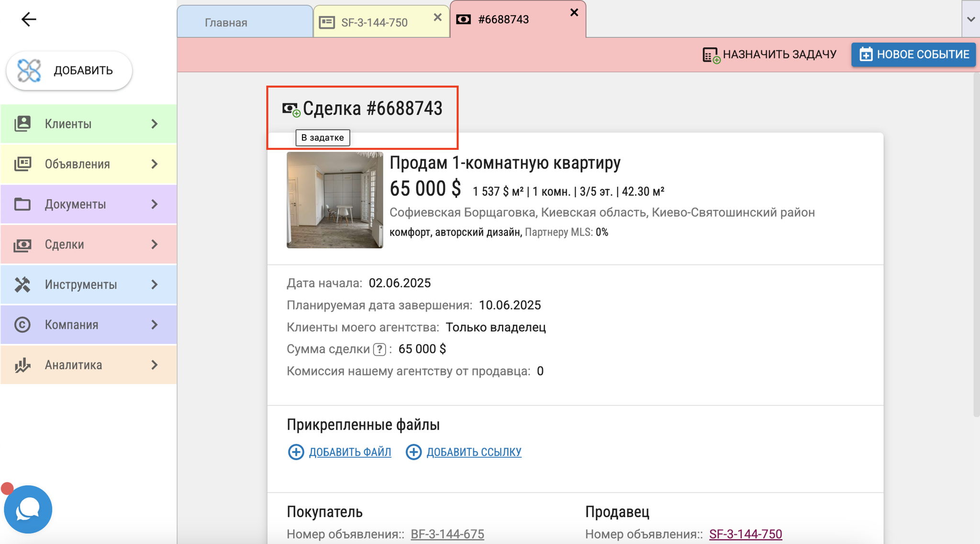Open the Объявления menu item
980x544 pixels.
pyautogui.click(x=89, y=164)
